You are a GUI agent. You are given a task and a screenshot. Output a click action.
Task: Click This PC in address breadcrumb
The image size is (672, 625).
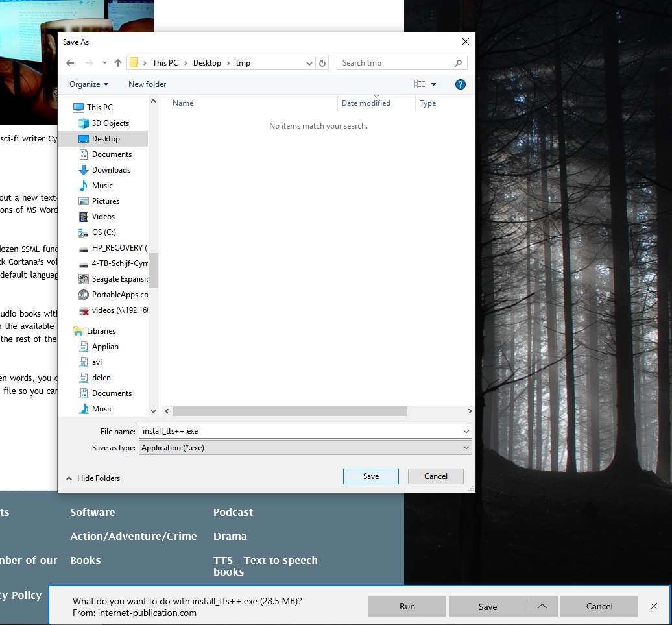point(165,63)
